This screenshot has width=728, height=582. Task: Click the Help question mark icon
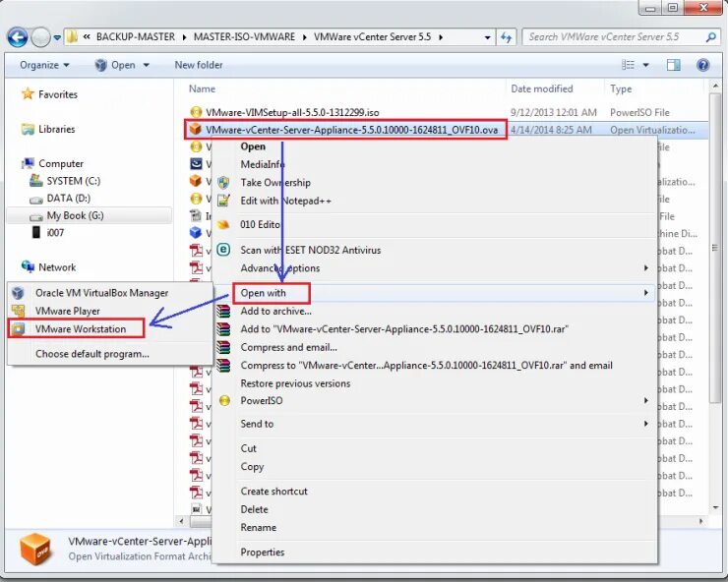[703, 65]
